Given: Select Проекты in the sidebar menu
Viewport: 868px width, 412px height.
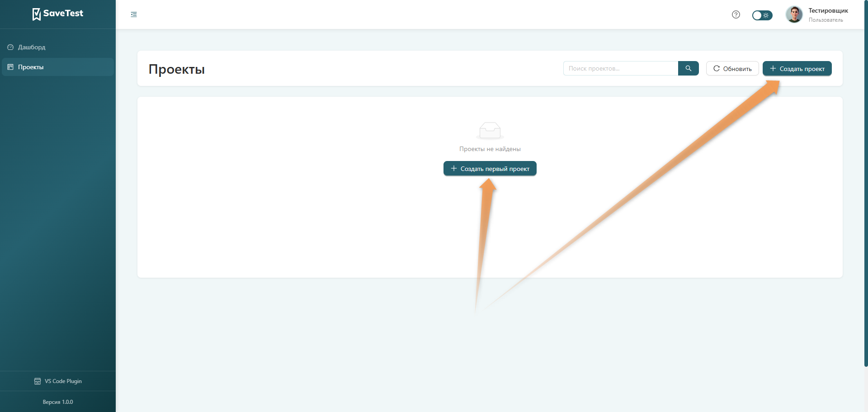Looking at the screenshot, I should coord(31,67).
